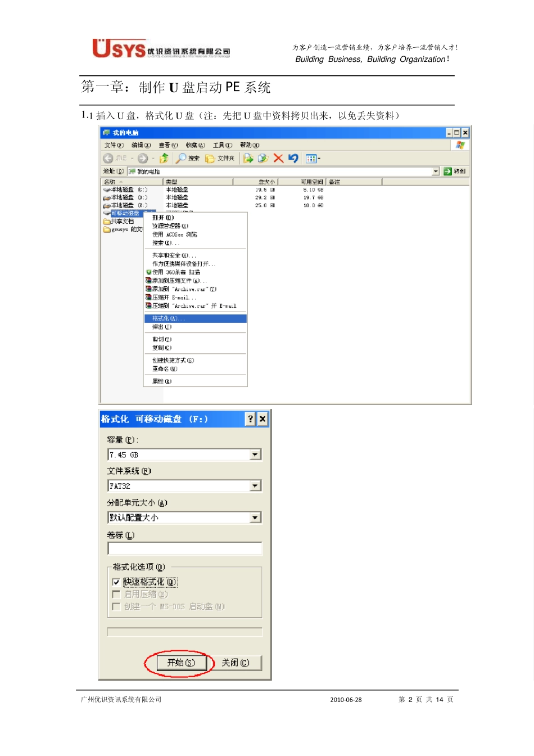Click the Windows flag logo in the menu bar
The width and height of the screenshot is (534, 756).
(x=460, y=145)
